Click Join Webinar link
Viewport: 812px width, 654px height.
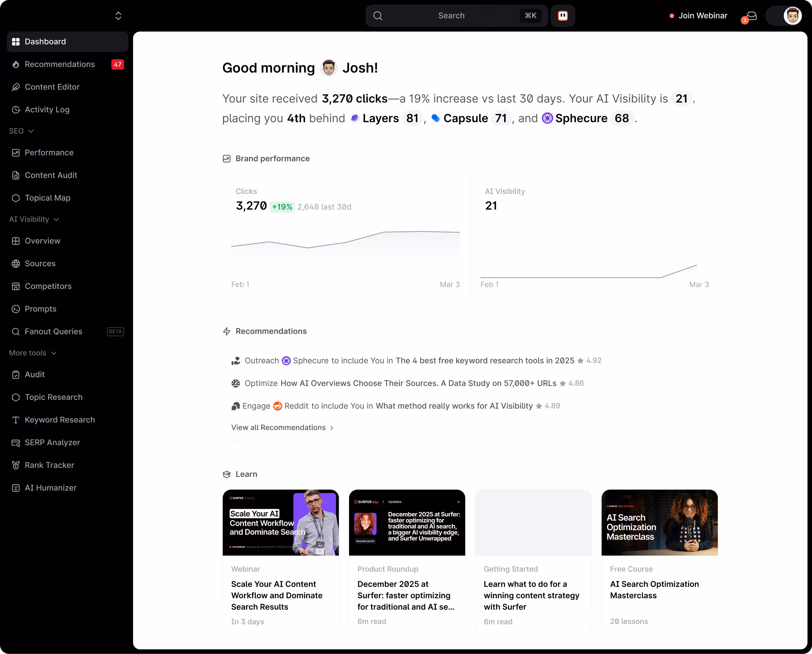[698, 16]
